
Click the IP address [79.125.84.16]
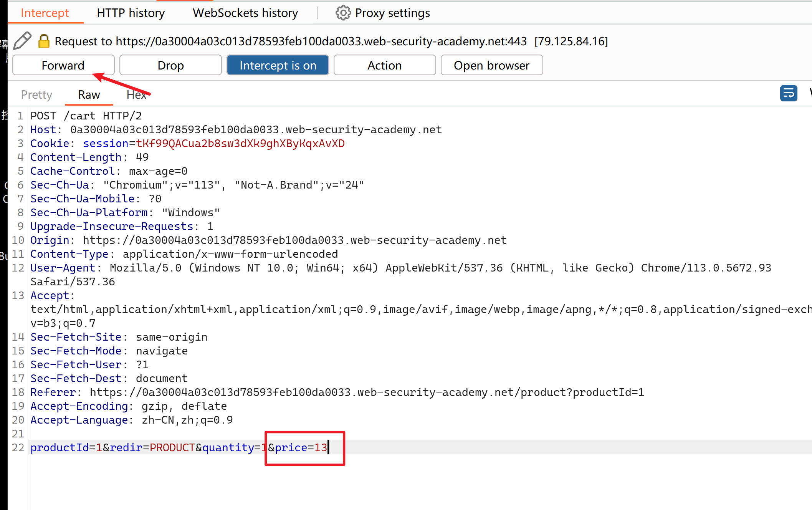pyautogui.click(x=571, y=41)
